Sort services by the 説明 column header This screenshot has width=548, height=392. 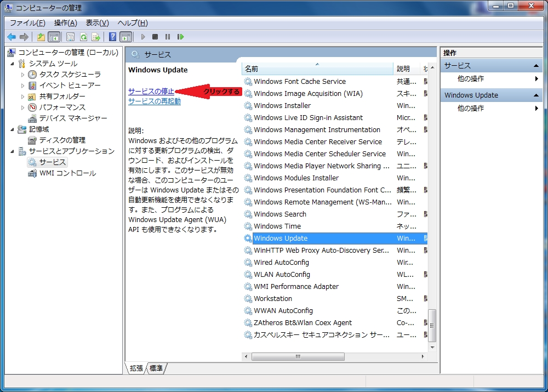(406, 69)
